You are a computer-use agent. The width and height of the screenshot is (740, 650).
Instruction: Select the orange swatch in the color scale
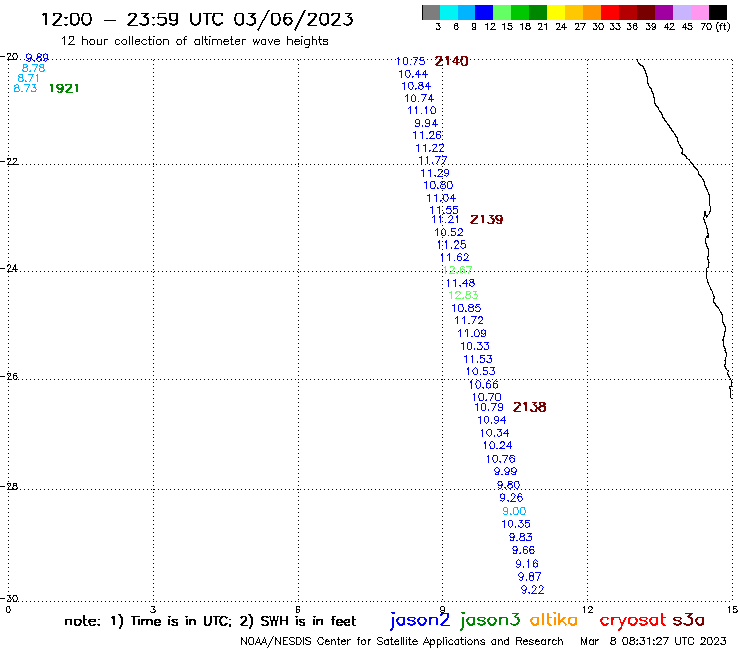point(592,12)
